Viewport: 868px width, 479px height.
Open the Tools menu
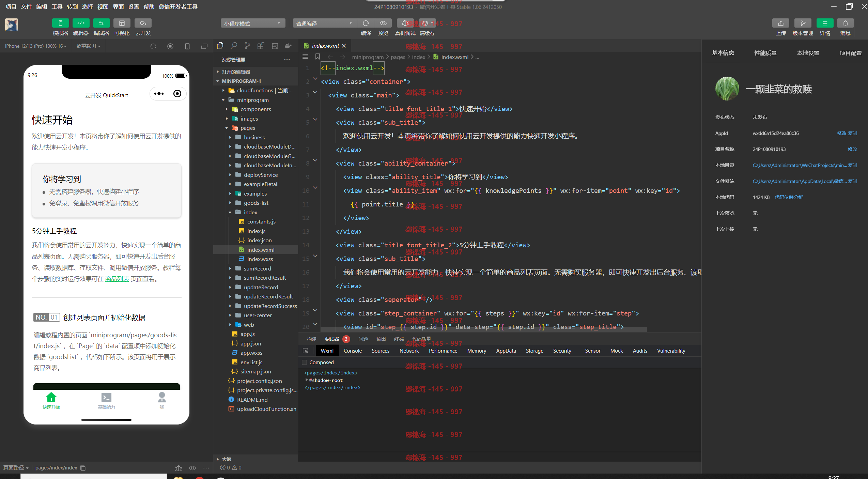(x=57, y=6)
